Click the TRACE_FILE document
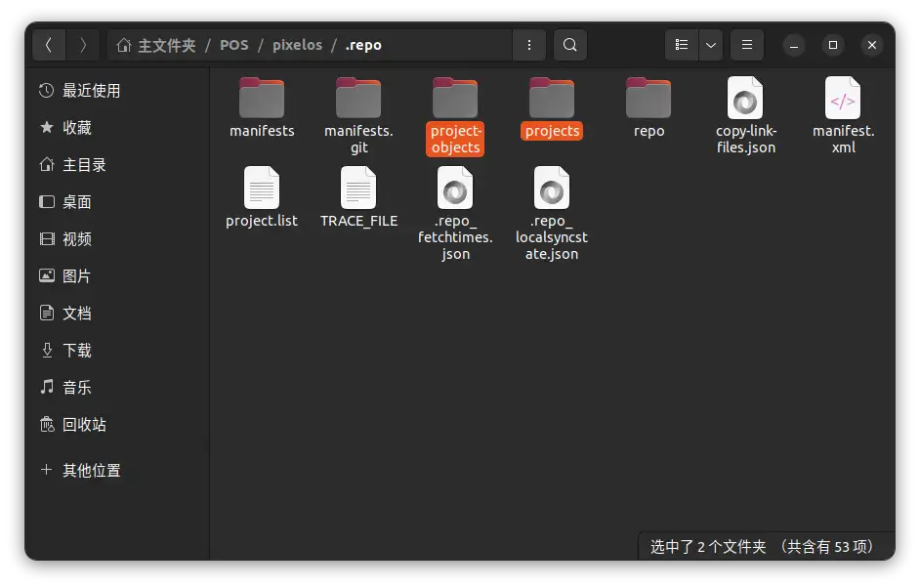The image size is (920, 588). click(358, 189)
